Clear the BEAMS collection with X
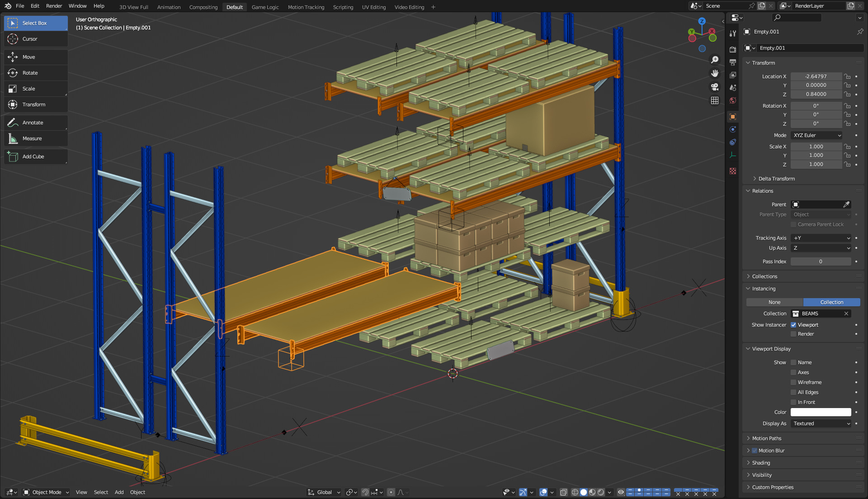Image resolution: width=868 pixels, height=499 pixels. [846, 314]
